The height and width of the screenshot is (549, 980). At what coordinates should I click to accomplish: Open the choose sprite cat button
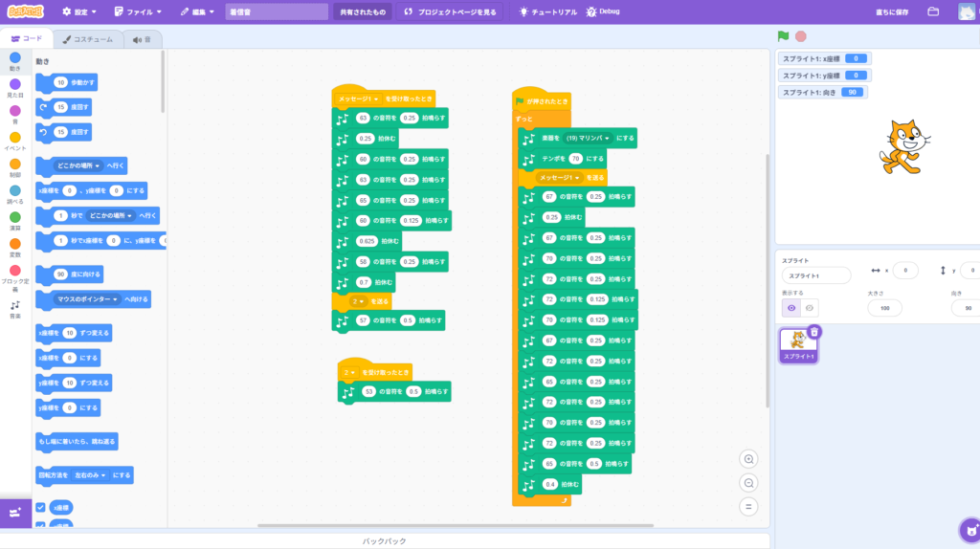click(x=970, y=531)
